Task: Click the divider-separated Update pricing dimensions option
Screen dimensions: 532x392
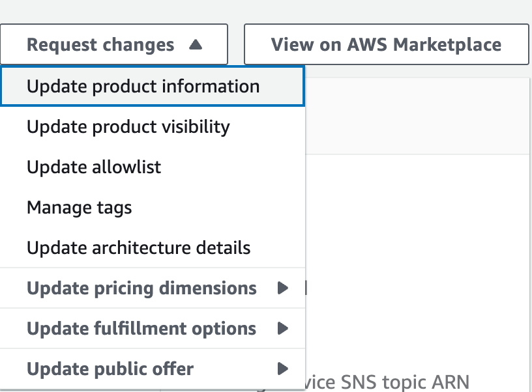Action: 141,288
